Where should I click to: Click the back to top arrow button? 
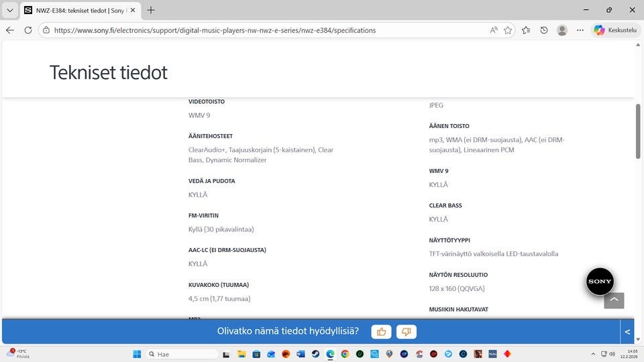point(614,300)
